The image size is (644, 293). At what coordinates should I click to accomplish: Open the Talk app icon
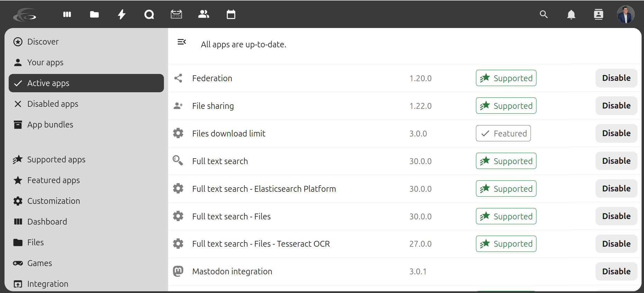[x=149, y=15]
